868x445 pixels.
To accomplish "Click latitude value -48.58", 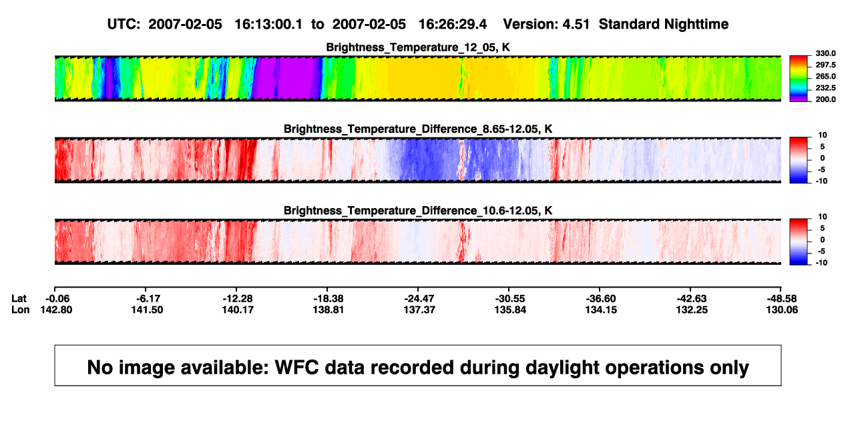I will 781,299.
